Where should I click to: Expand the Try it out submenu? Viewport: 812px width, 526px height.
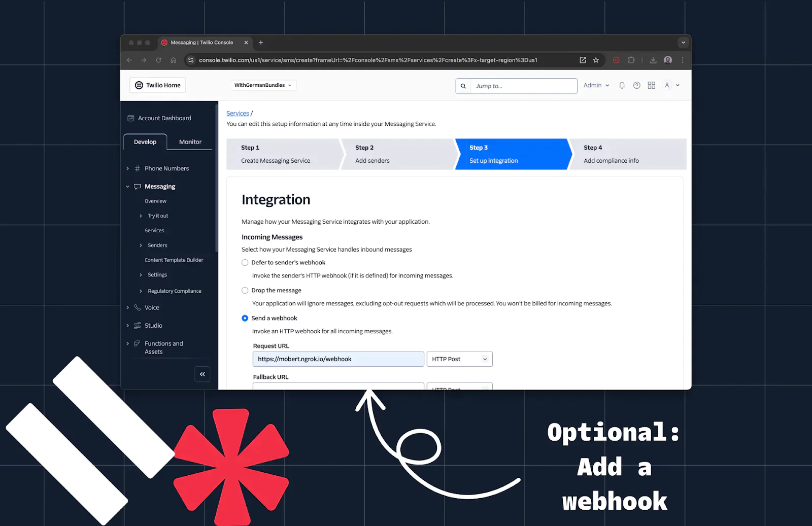click(x=141, y=216)
